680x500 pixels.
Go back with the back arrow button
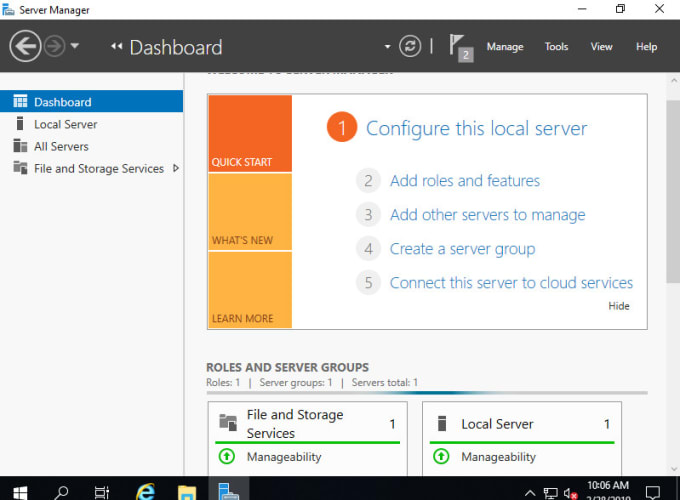(x=25, y=46)
